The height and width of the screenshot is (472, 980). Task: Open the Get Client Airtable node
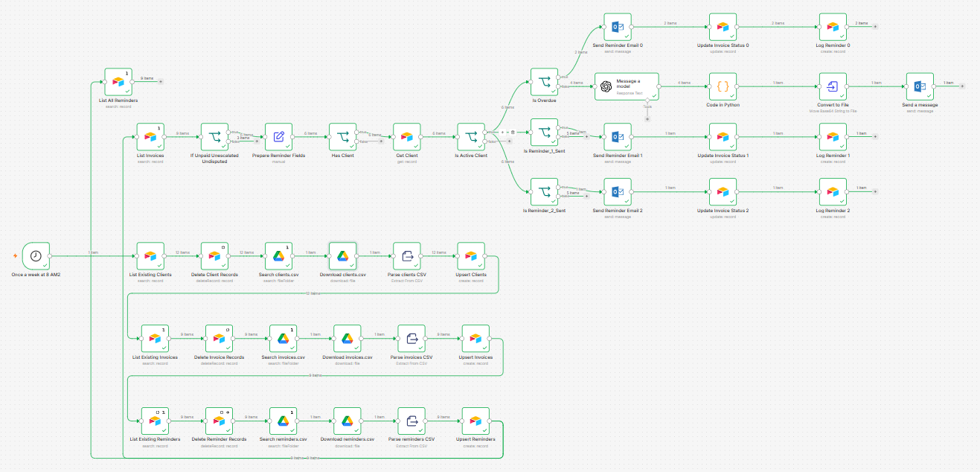pyautogui.click(x=407, y=137)
